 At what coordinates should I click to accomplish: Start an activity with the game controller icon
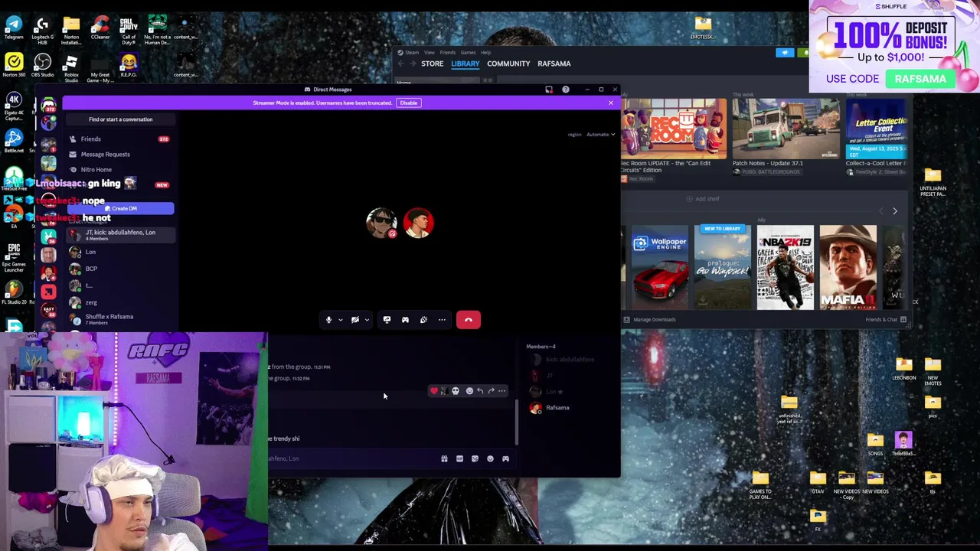pos(405,320)
